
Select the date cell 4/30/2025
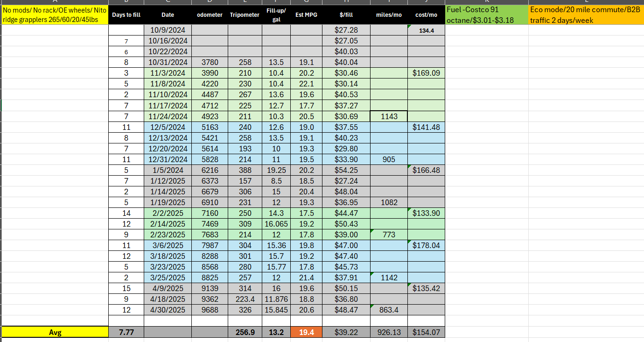click(168, 310)
